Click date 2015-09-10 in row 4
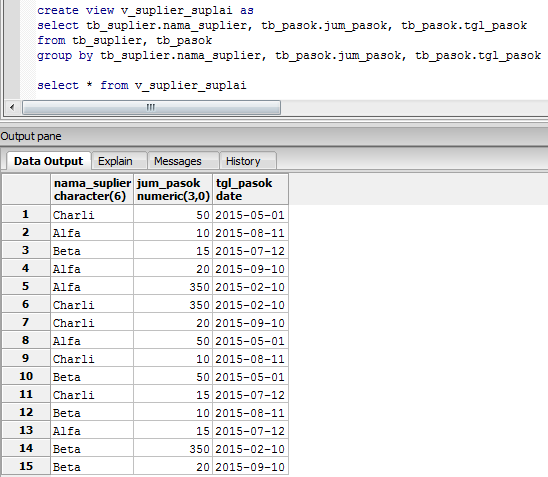 tap(250, 268)
